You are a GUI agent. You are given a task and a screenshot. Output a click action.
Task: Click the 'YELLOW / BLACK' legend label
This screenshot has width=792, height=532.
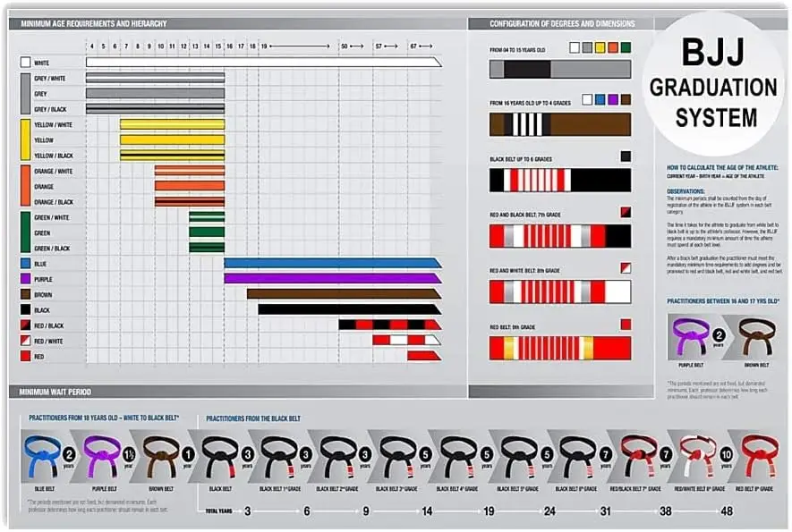click(54, 156)
